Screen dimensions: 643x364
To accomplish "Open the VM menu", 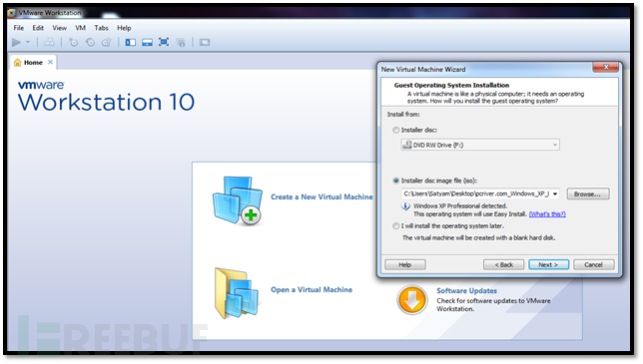I will click(x=80, y=28).
